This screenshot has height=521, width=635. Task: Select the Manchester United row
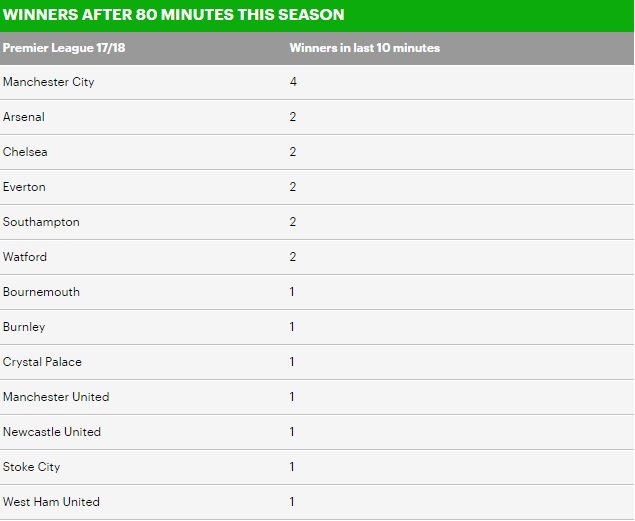tap(56, 397)
